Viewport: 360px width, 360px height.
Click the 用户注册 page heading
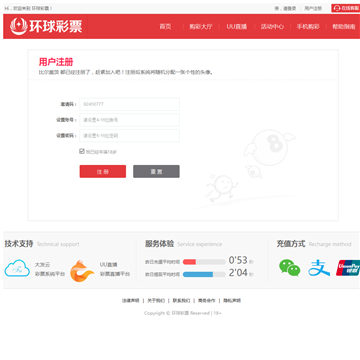point(56,62)
